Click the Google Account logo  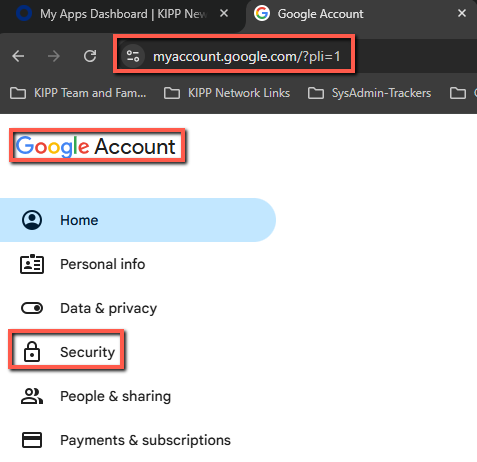96,146
